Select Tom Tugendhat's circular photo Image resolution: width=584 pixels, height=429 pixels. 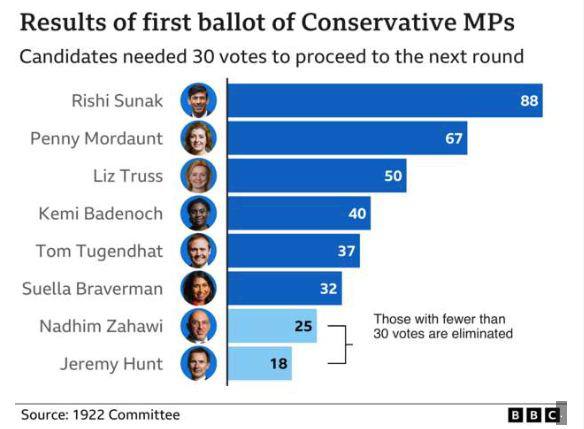coord(199,251)
